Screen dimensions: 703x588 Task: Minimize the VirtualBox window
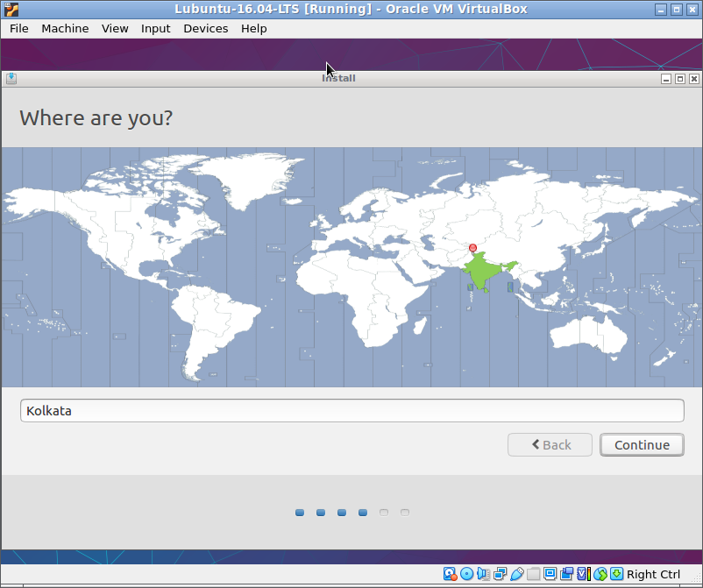[660, 10]
